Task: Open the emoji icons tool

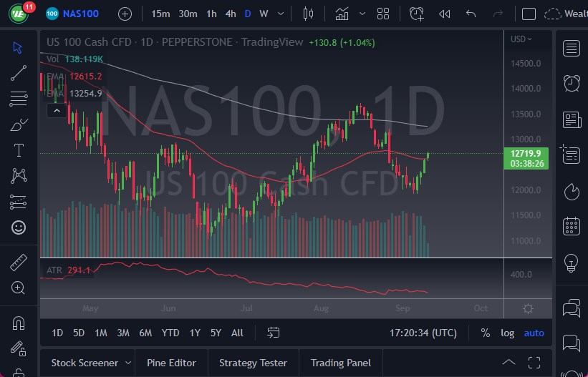Action: (x=19, y=227)
